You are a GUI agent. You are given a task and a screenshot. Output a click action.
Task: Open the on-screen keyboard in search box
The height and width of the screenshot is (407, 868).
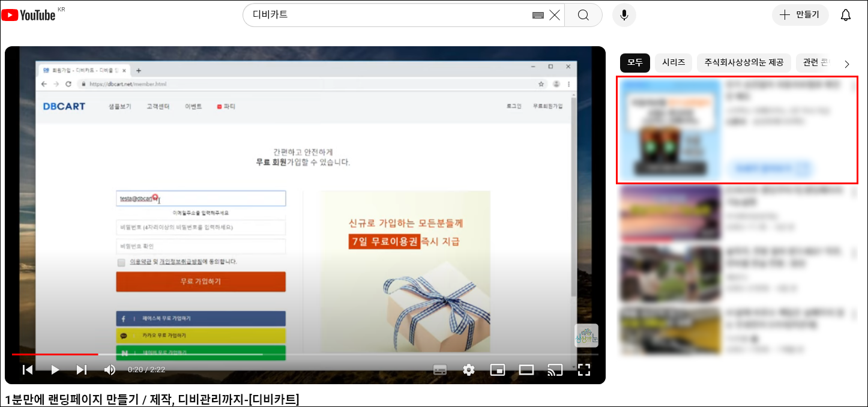[538, 15]
